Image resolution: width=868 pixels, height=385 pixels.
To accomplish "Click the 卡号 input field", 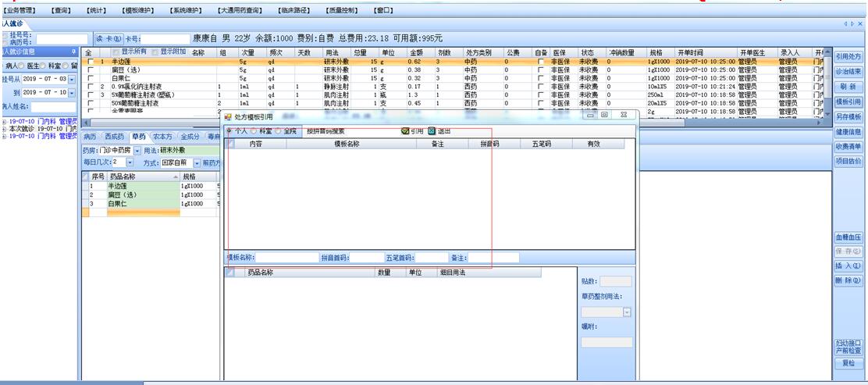I will click(165, 39).
